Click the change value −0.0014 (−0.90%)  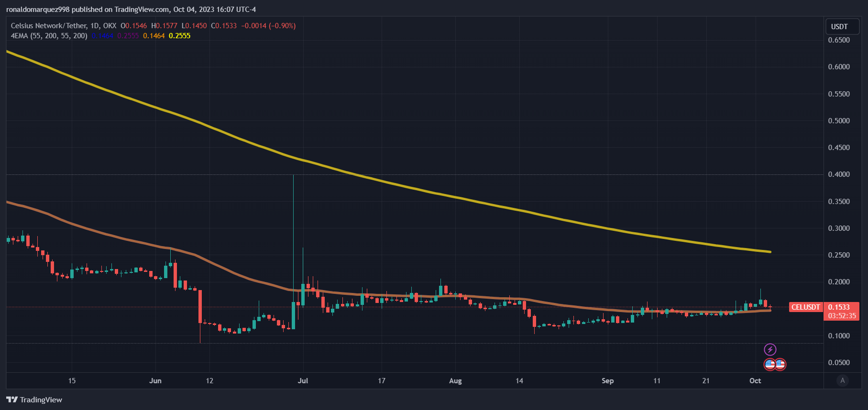(x=269, y=26)
